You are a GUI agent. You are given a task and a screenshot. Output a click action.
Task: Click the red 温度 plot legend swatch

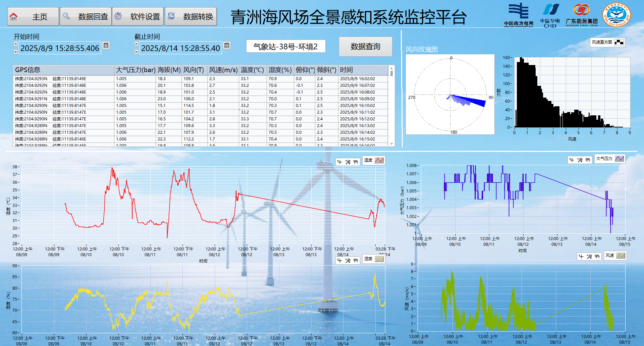click(379, 160)
